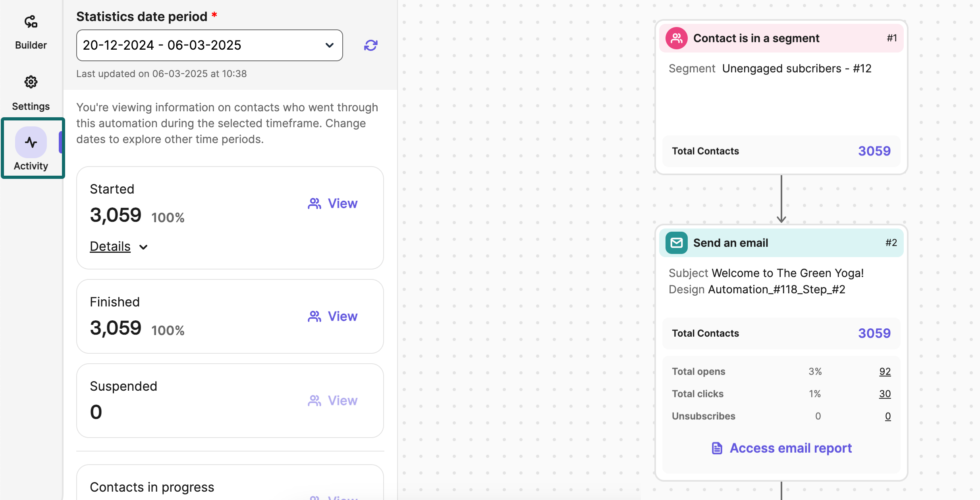Click people icon in Started card
980x500 pixels.
314,203
